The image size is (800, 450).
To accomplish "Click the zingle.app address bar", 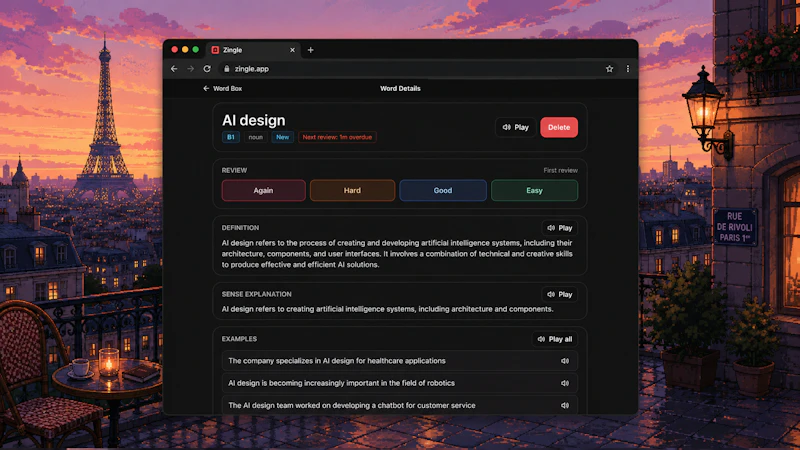I will pos(411,69).
